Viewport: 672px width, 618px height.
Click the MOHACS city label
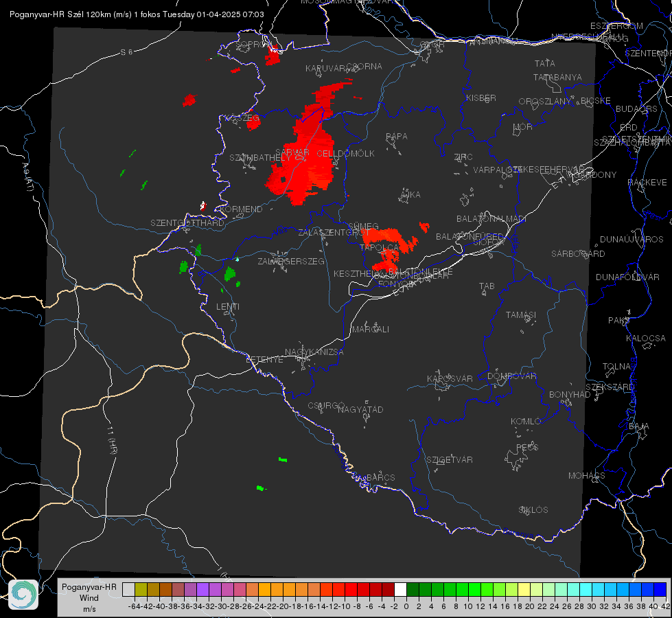click(x=587, y=475)
